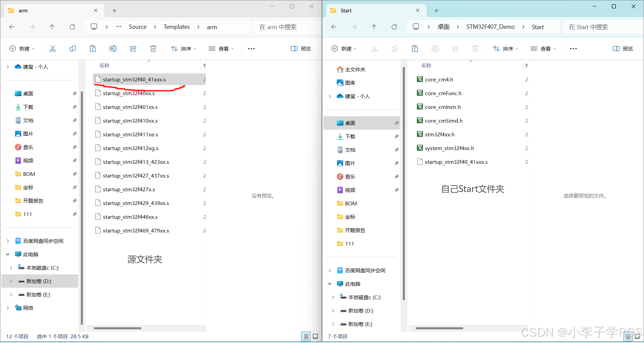
Task: Click the Rename icon in the arm window
Action: coord(113,49)
